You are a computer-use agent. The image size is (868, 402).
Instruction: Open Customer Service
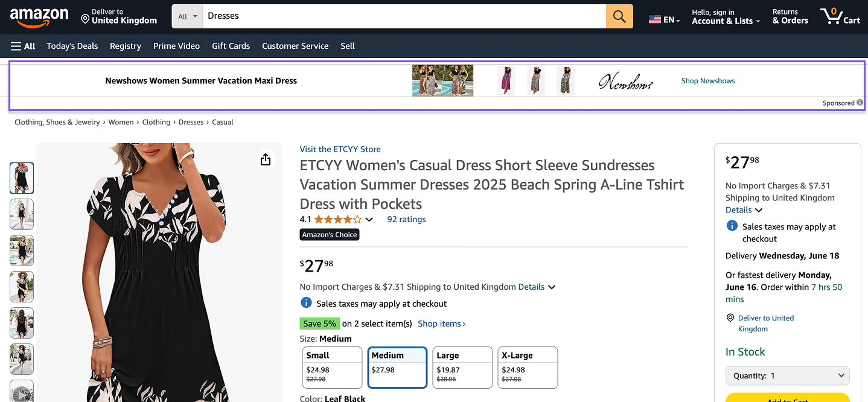tap(295, 46)
